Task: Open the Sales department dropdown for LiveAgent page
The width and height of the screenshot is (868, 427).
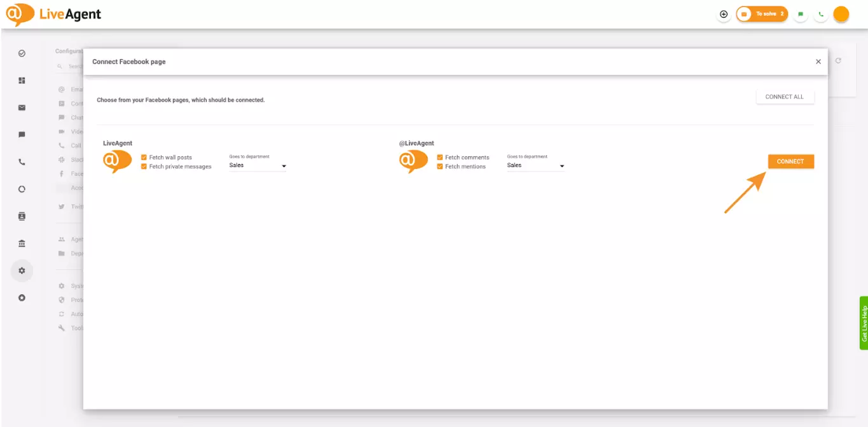Action: coord(257,165)
